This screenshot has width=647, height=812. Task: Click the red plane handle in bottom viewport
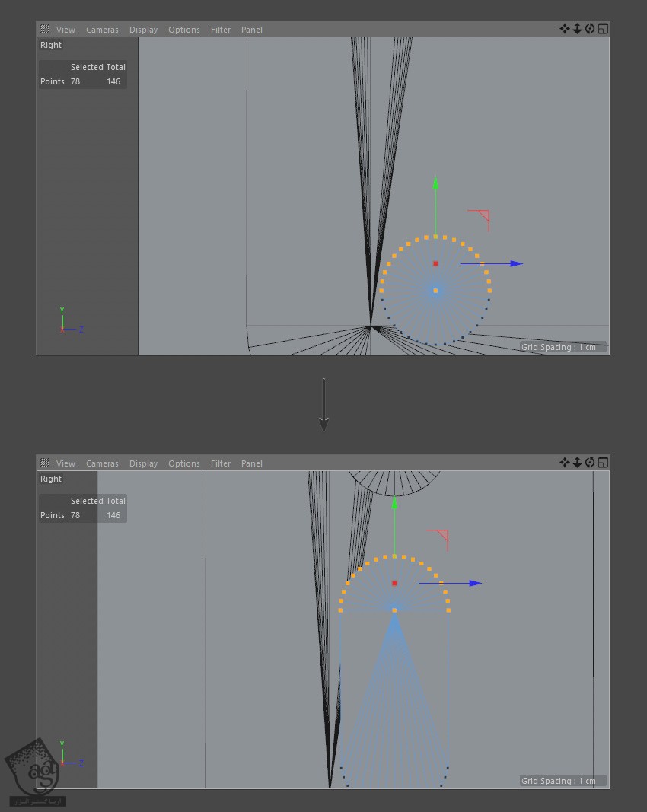click(x=440, y=536)
